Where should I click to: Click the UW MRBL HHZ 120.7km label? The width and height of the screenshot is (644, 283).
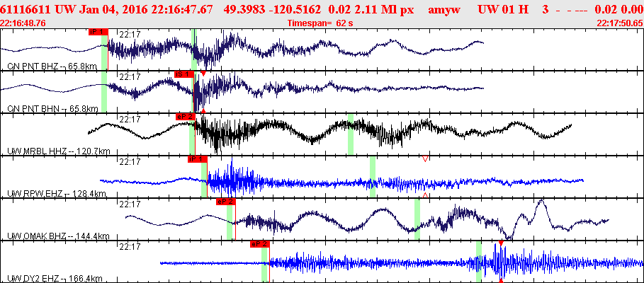click(58, 151)
